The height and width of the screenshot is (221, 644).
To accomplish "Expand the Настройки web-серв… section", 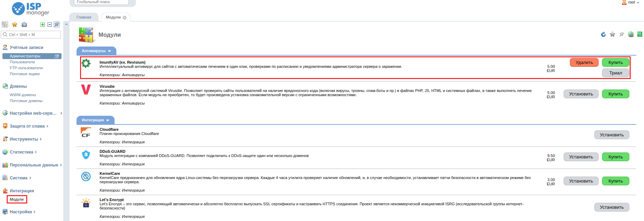I will (x=33, y=113).
